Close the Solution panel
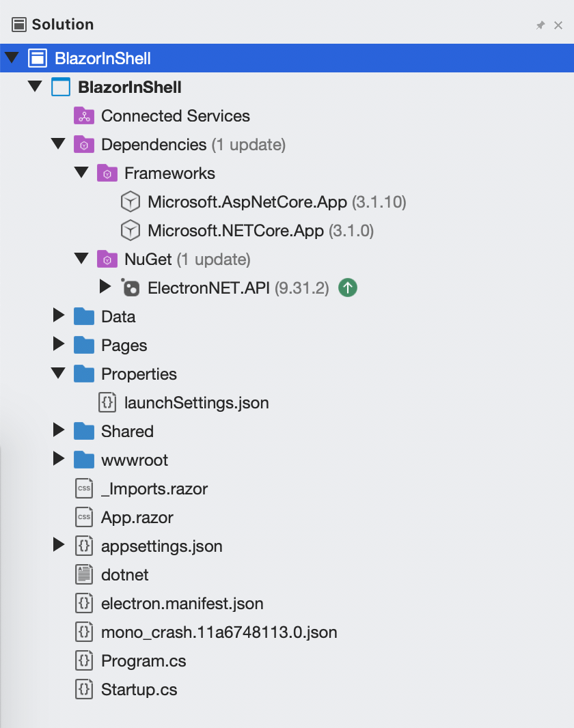Image resolution: width=574 pixels, height=728 pixels. point(558,25)
